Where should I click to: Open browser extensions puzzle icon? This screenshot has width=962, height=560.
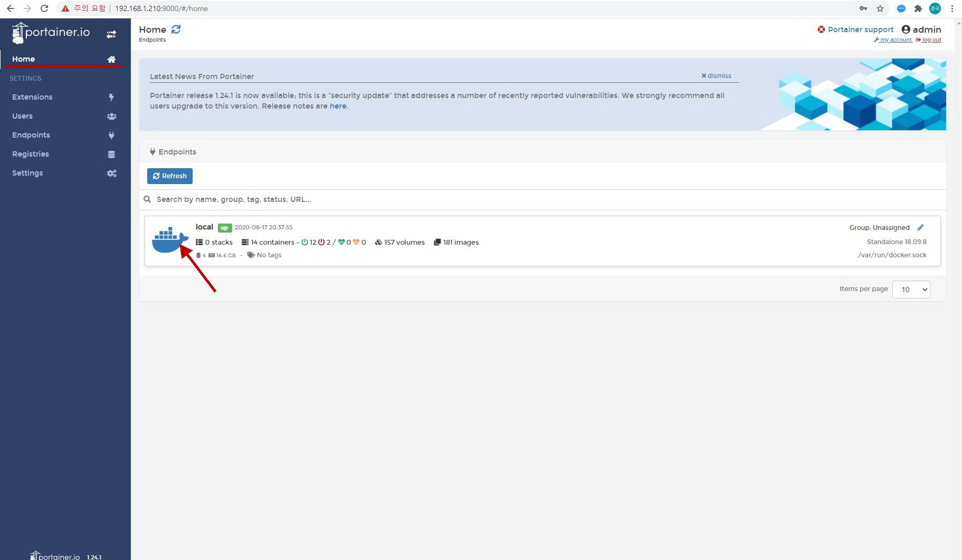click(918, 8)
